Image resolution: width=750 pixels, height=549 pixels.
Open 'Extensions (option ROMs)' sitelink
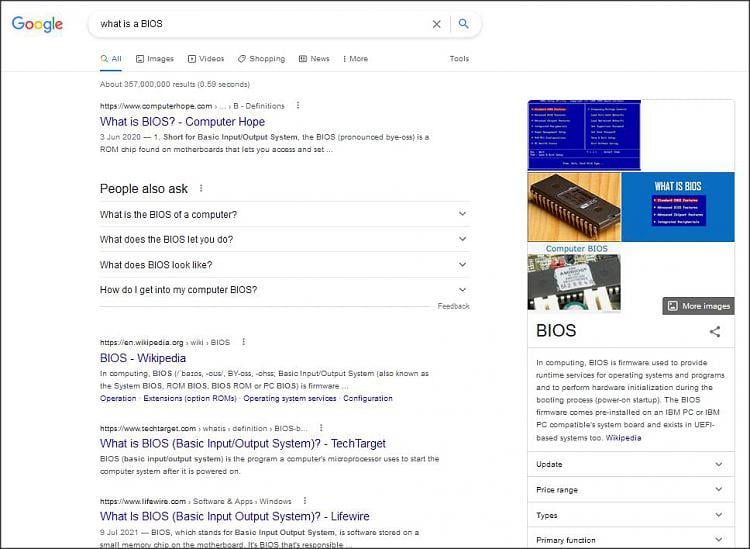190,398
